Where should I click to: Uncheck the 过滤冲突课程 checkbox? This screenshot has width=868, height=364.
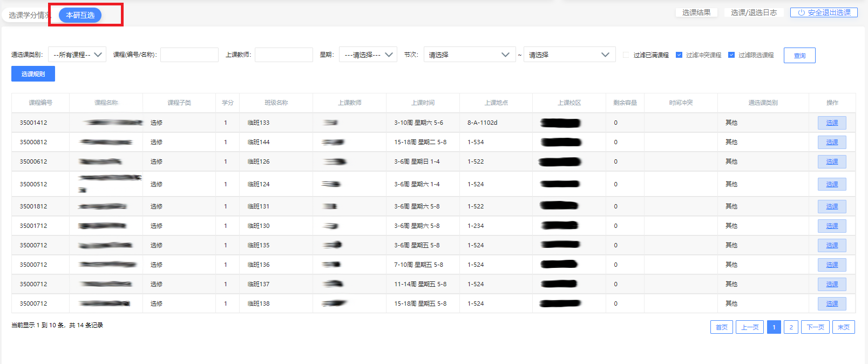pyautogui.click(x=679, y=55)
